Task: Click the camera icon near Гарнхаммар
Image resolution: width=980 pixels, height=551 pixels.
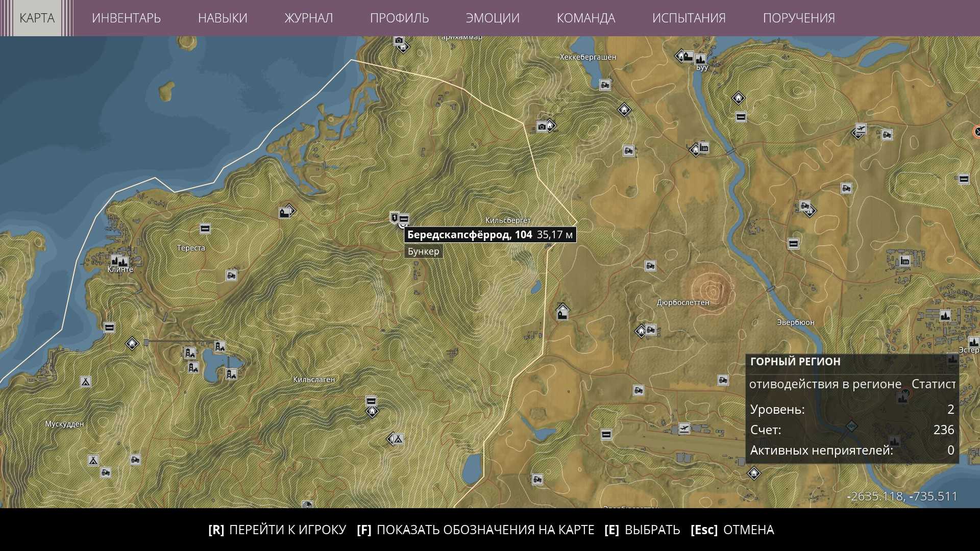Action: coord(399,41)
